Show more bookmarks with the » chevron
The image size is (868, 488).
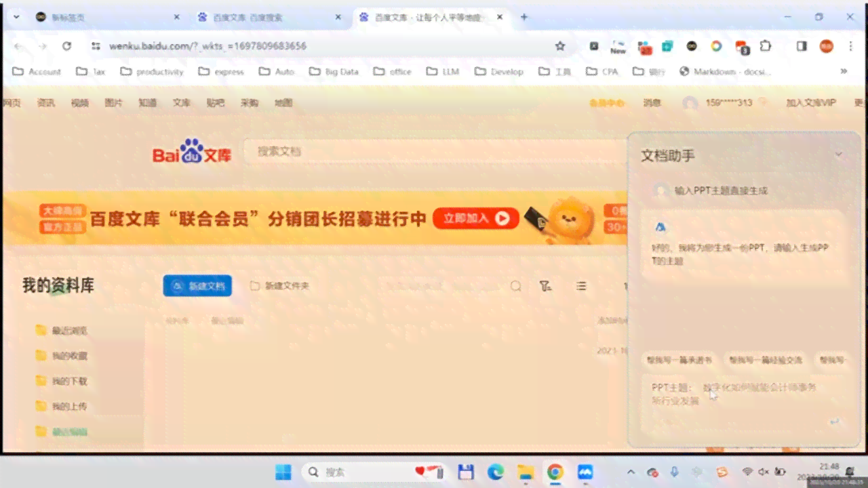(x=844, y=71)
